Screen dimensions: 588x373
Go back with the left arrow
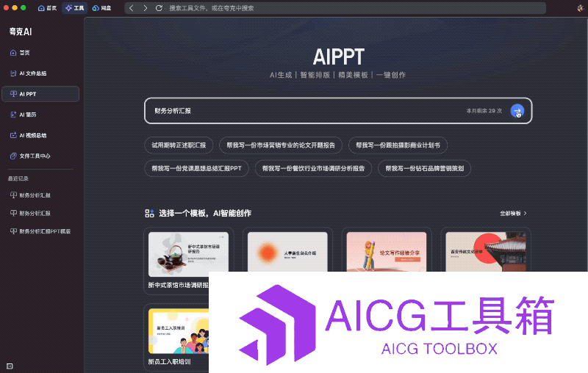[x=132, y=8]
